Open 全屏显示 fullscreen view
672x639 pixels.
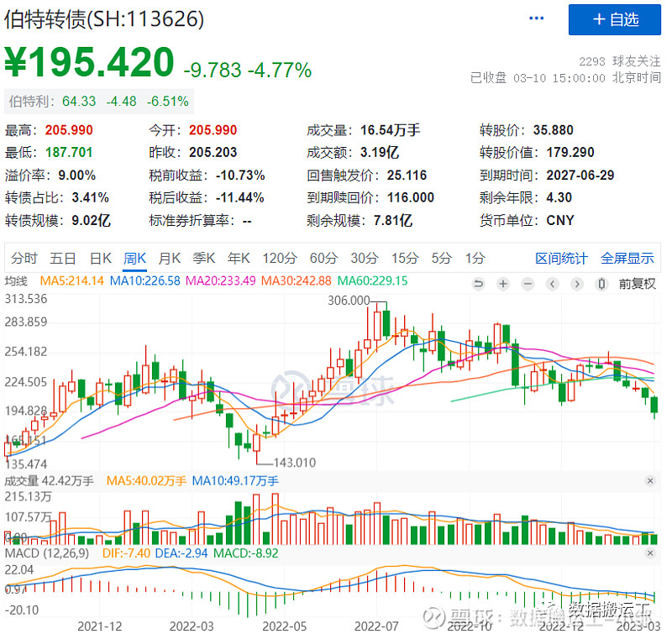[627, 259]
